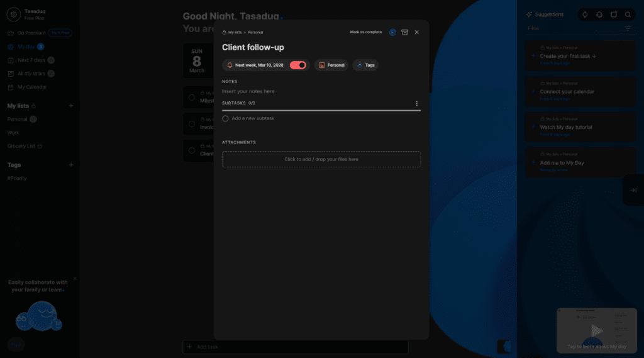Open My Calendar from the sidebar

click(32, 87)
